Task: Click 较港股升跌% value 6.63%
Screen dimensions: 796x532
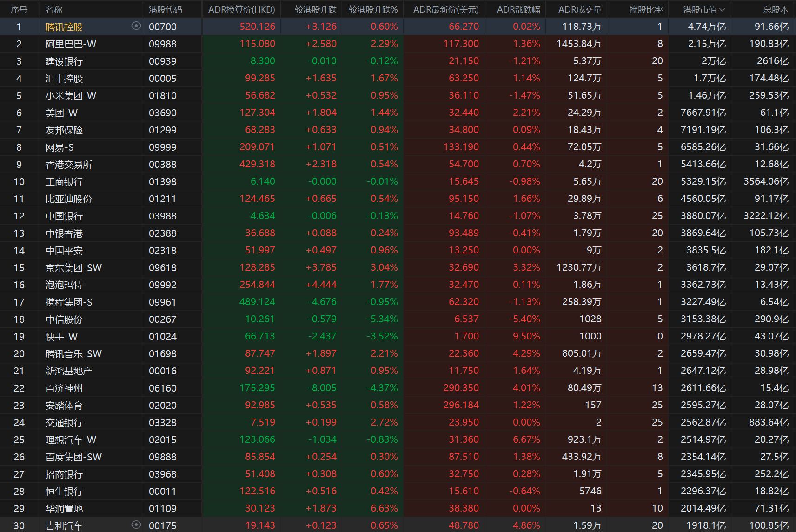Action: pos(384,508)
